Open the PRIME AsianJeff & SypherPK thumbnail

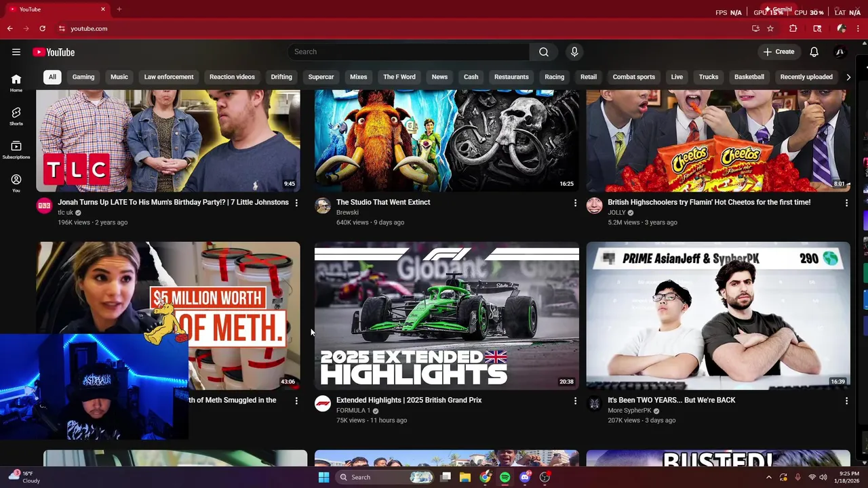click(x=718, y=316)
